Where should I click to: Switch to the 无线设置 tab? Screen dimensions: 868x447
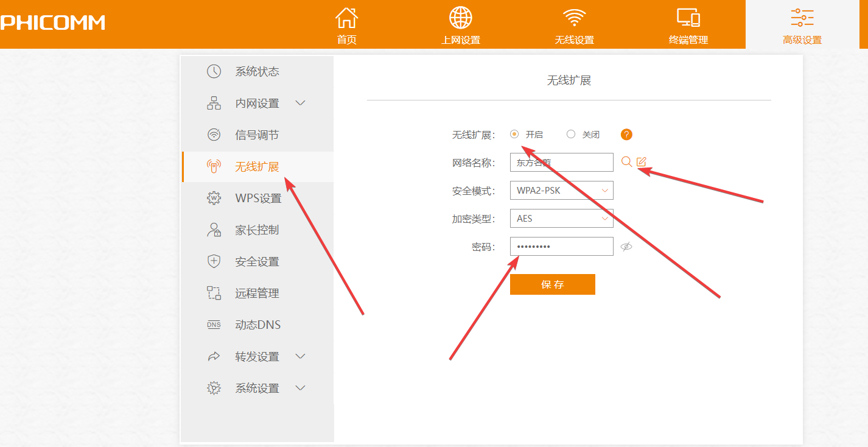coord(574,24)
